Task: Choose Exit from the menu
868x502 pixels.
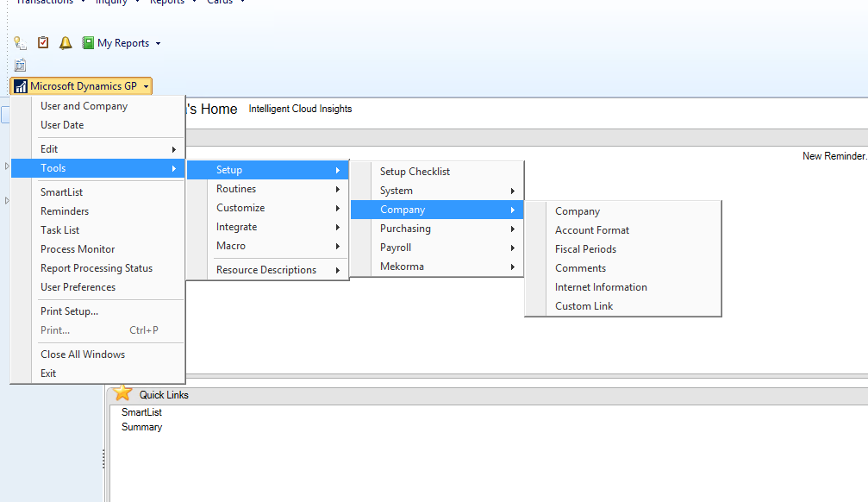Action: tap(98, 373)
